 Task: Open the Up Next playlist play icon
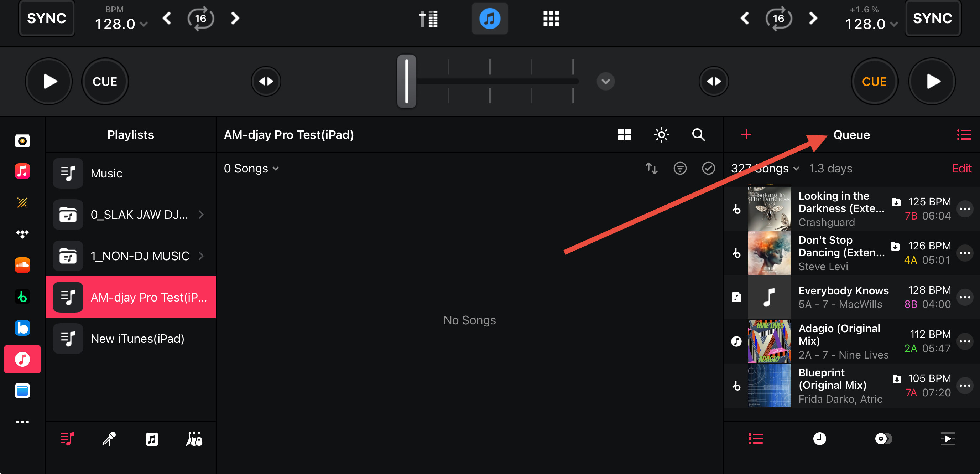tap(947, 439)
